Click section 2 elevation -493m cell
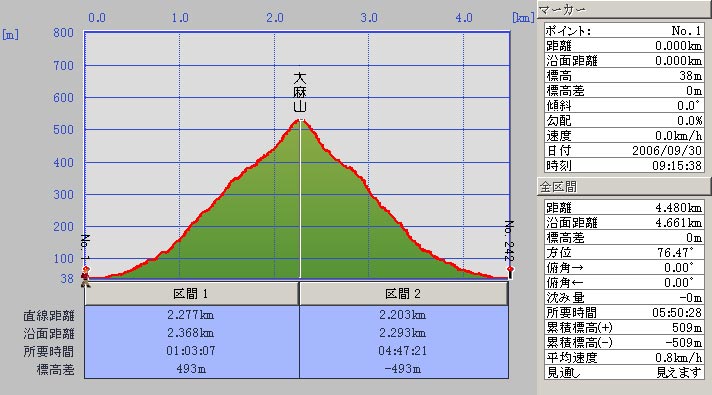 [x=403, y=369]
